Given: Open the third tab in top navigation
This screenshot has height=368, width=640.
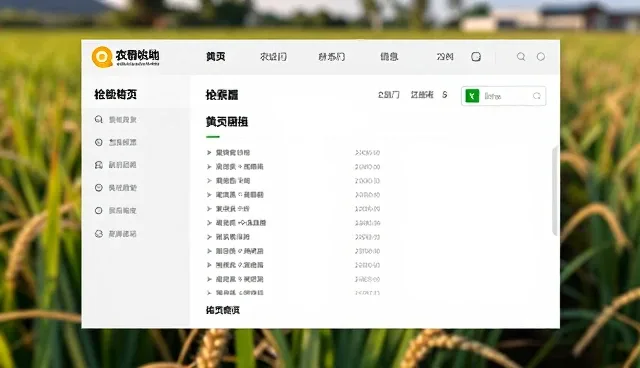Looking at the screenshot, I should 331,57.
